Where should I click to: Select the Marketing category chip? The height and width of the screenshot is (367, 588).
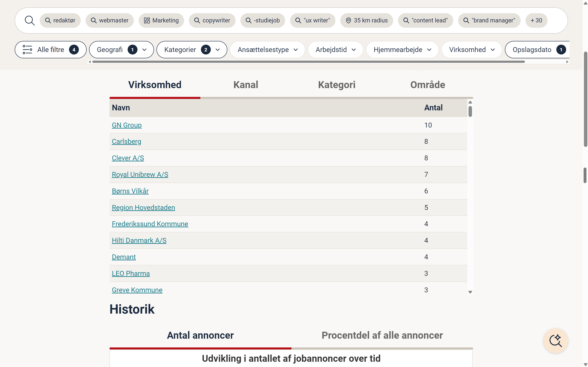[x=161, y=20]
